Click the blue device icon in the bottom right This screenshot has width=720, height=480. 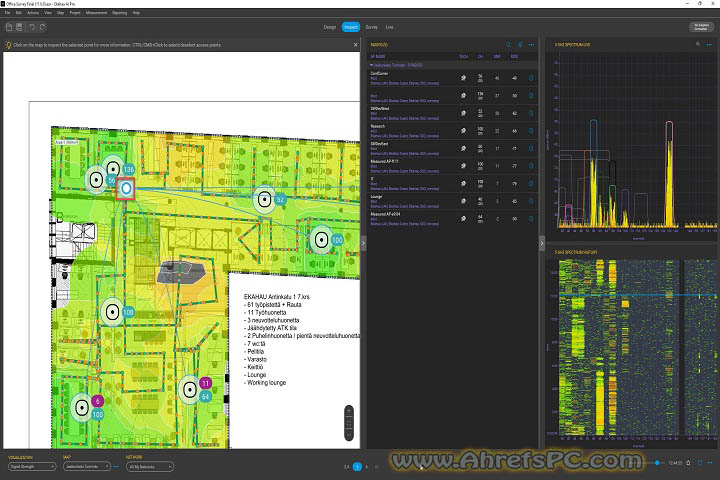click(x=700, y=463)
